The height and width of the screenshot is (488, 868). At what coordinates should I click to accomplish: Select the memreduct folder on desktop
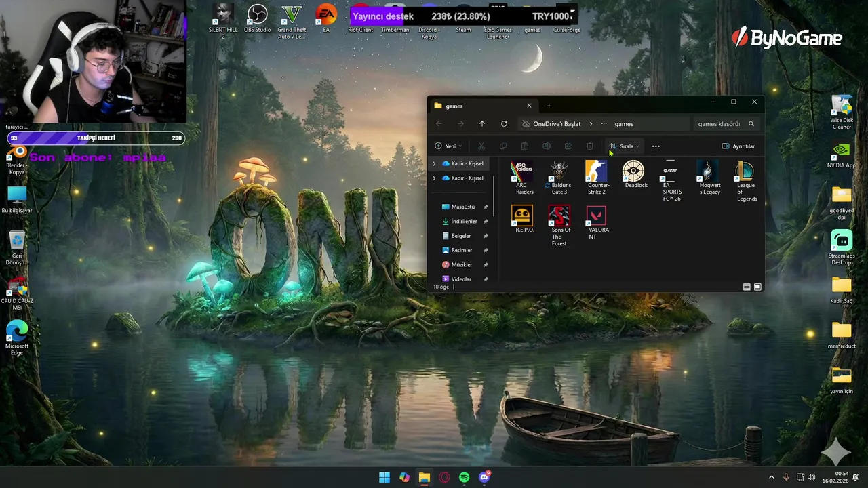(842, 335)
